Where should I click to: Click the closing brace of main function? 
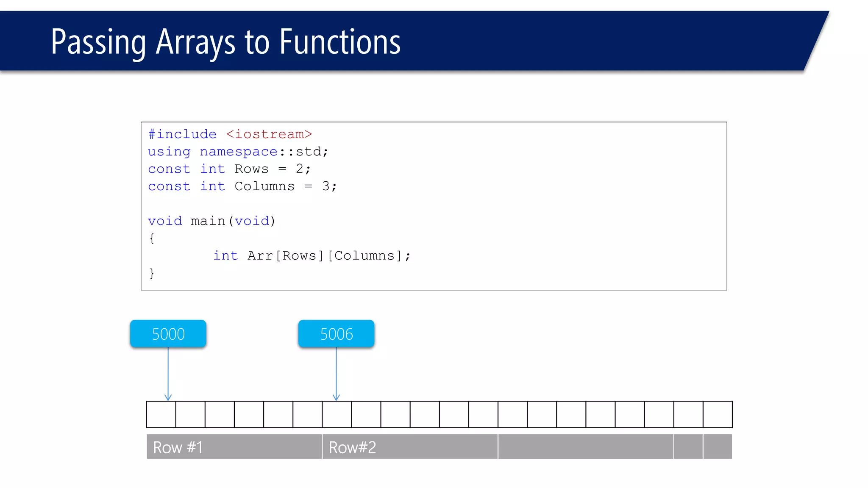point(152,273)
